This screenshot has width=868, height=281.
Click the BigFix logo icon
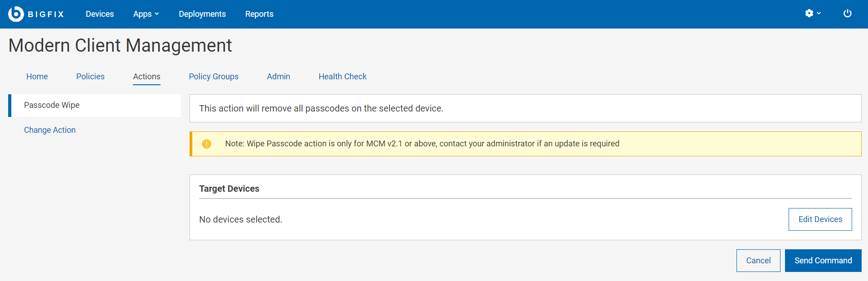pos(16,14)
